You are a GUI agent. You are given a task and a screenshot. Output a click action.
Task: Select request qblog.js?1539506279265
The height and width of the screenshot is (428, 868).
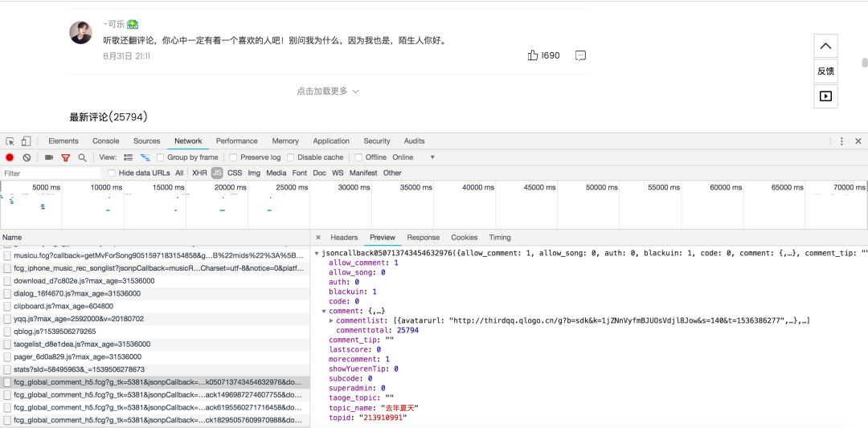[155, 331]
